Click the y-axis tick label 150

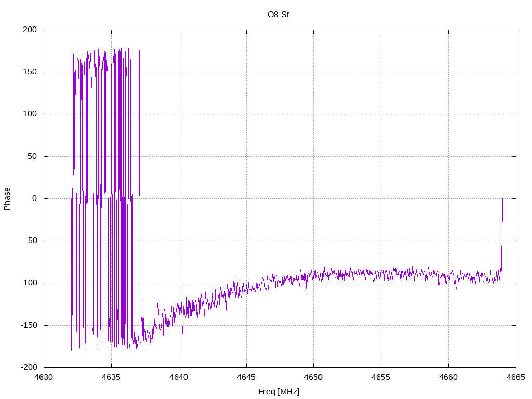point(30,72)
